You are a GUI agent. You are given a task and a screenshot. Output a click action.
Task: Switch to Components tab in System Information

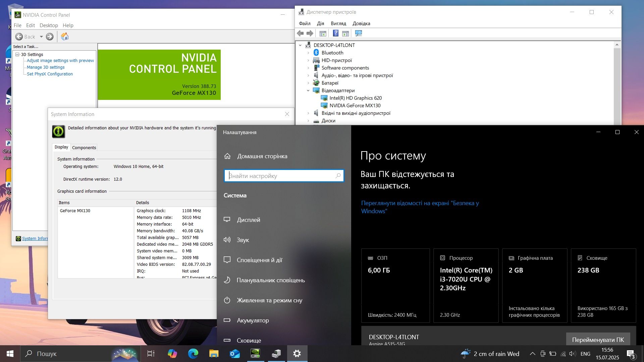point(84,147)
